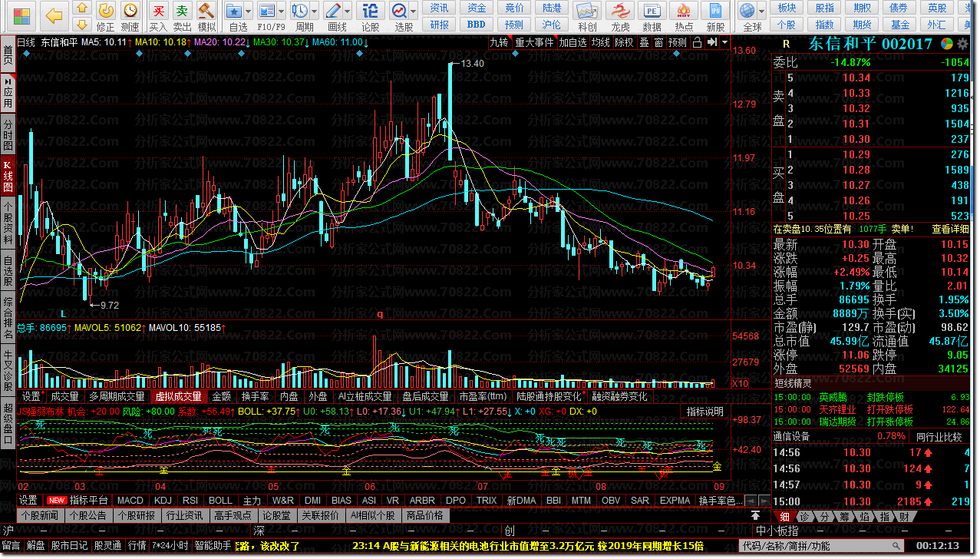Open the 选股 stock screener icon
Screen dimensions: 980x559
tap(399, 11)
